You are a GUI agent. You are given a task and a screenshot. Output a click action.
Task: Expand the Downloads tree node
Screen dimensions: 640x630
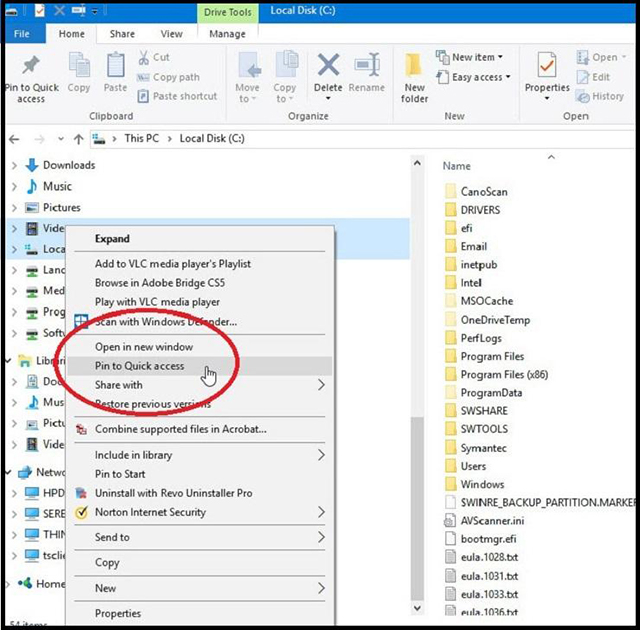[14, 165]
